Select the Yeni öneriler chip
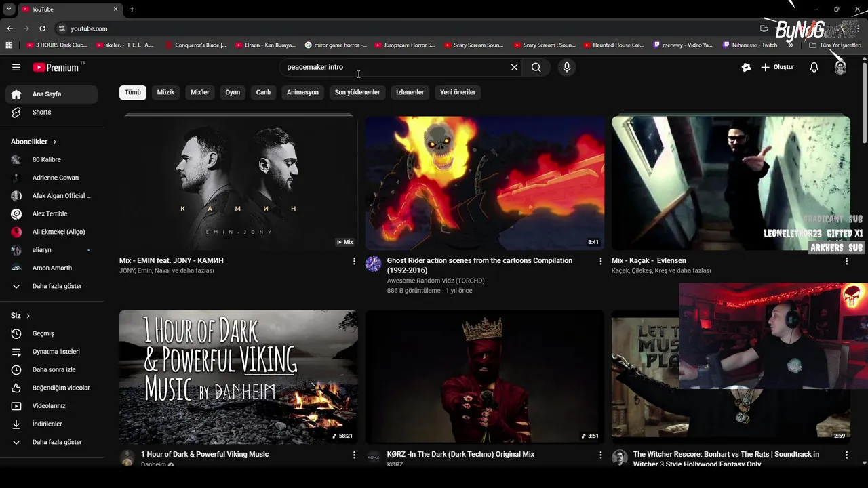Image resolution: width=868 pixels, height=488 pixels. coord(458,92)
